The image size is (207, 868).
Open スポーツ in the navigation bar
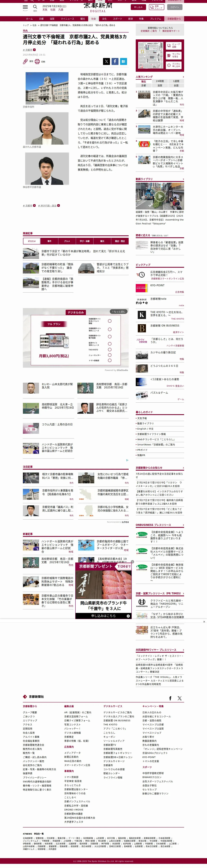(x=118, y=19)
